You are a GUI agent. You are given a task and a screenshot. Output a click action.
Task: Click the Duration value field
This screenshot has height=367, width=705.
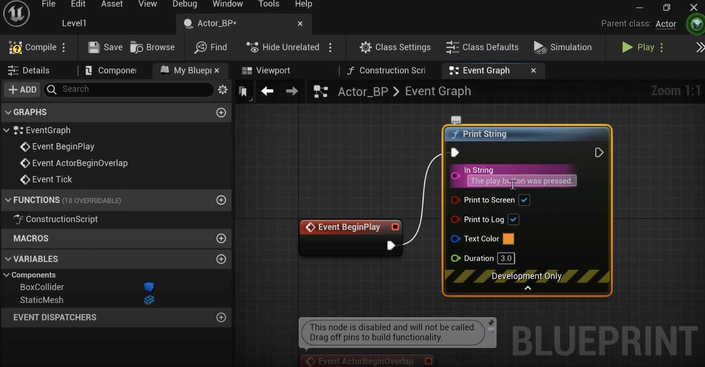point(506,258)
